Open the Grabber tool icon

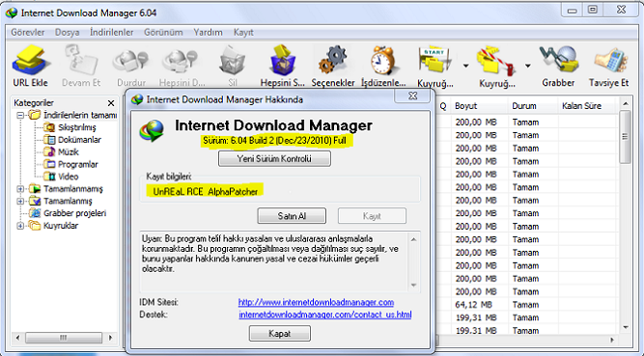tap(559, 61)
